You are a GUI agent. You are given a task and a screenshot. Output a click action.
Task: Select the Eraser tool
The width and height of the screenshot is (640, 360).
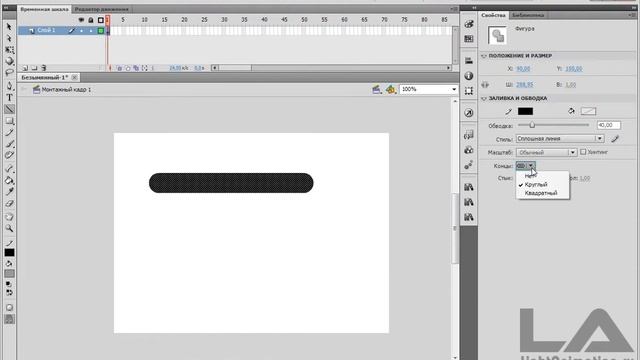(9, 203)
